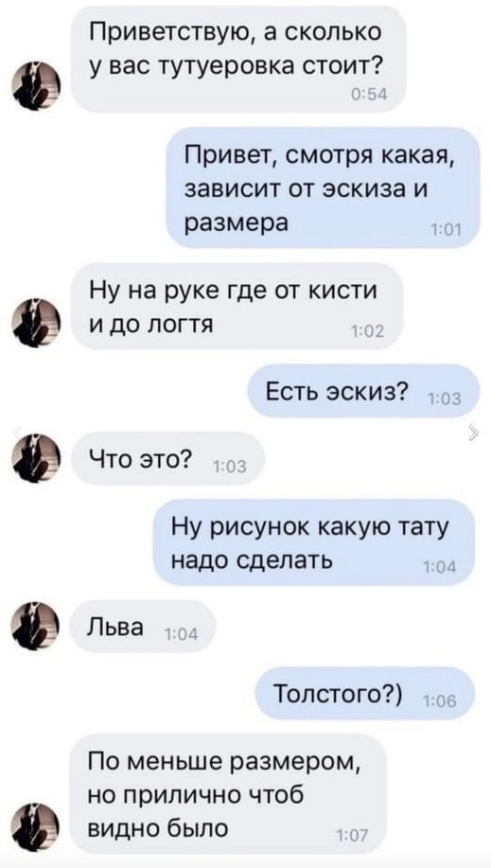Tap avatar beside the 'Льва' message
The width and height of the screenshot is (491, 868).
[x=37, y=628]
